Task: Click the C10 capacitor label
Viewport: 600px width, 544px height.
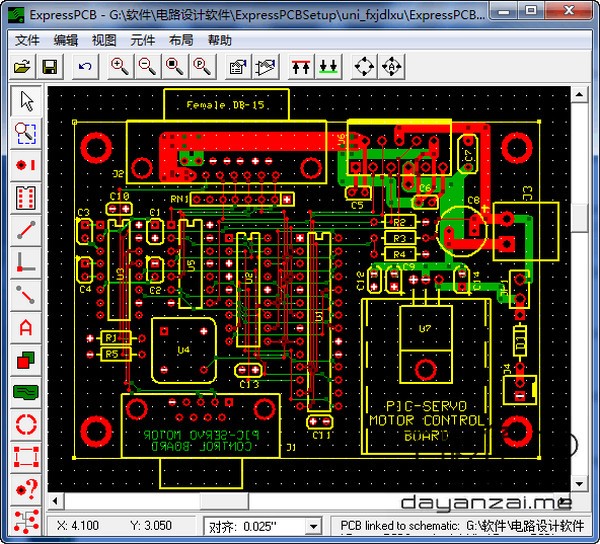Action: click(119, 197)
